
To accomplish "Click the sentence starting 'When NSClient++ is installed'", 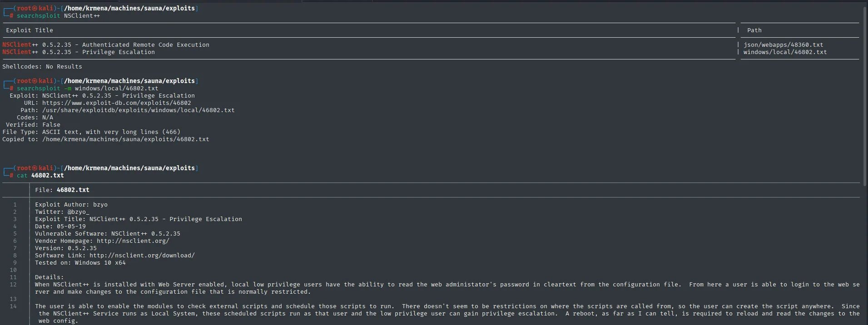I will (447, 288).
